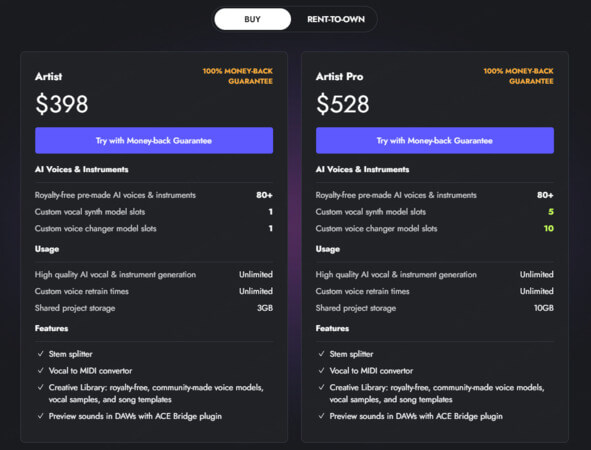591x450 pixels.
Task: Click Artist Royalty-free pre-made AI voices row
Action: [154, 195]
